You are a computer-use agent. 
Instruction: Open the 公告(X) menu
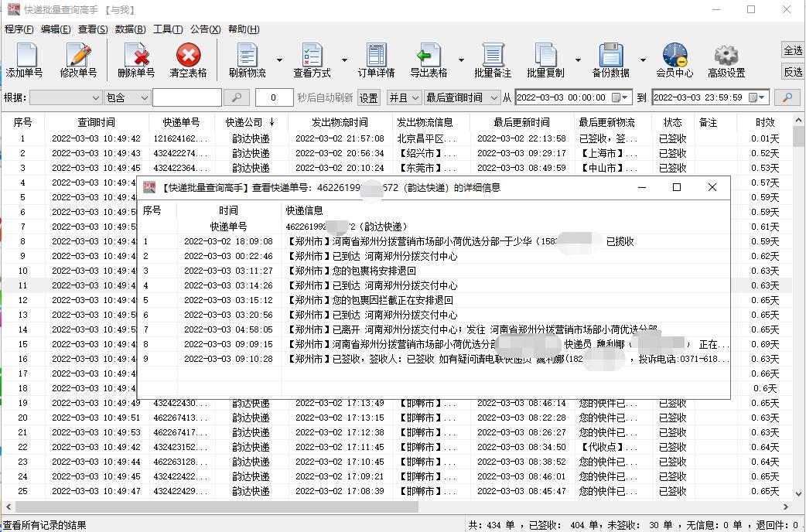[205, 29]
